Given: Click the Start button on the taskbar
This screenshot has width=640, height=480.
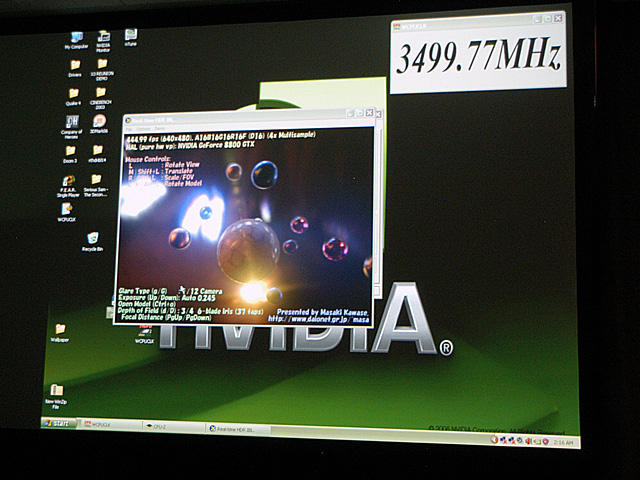Looking at the screenshot, I should tap(59, 423).
